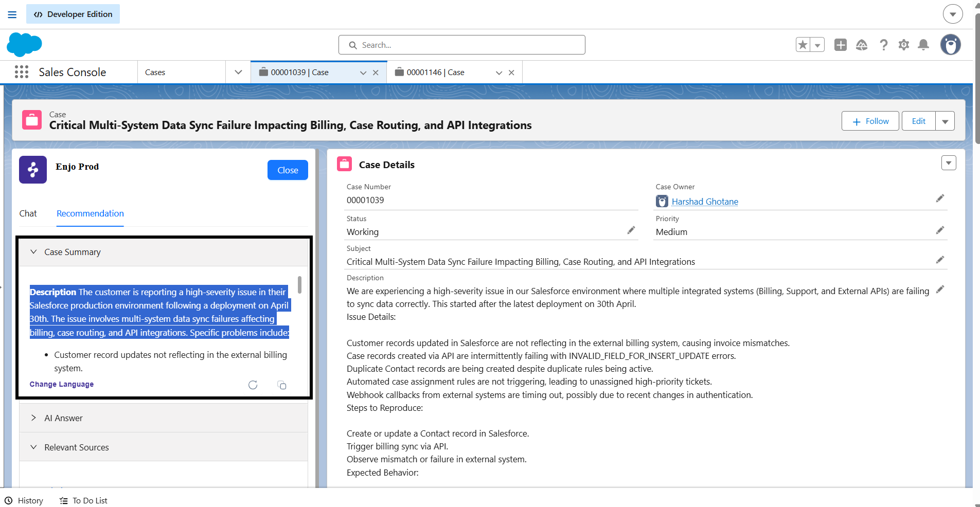Open the circled dropdown at top right
980x507 pixels.
coord(953,14)
